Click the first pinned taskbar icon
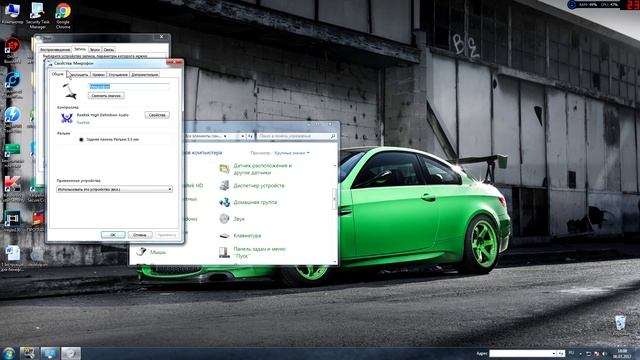Image resolution: width=640 pixels, height=360 pixels. (29, 353)
